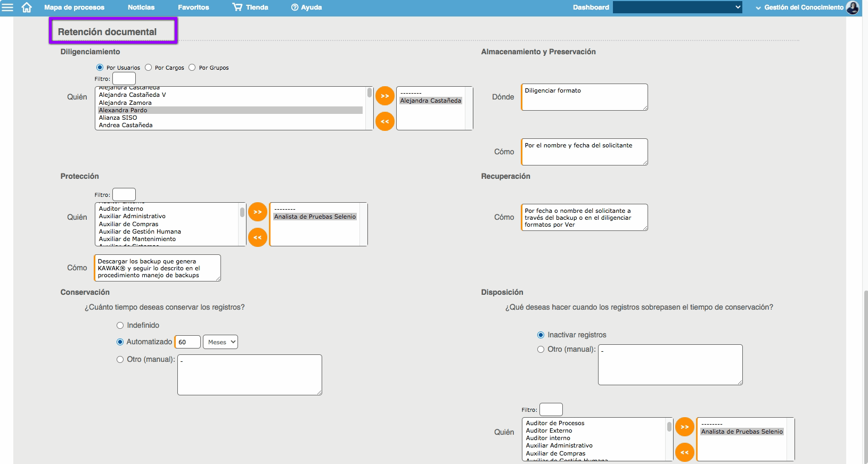Select Auxiliar de Compras in Protección list
The image size is (868, 464).
pyautogui.click(x=167, y=224)
